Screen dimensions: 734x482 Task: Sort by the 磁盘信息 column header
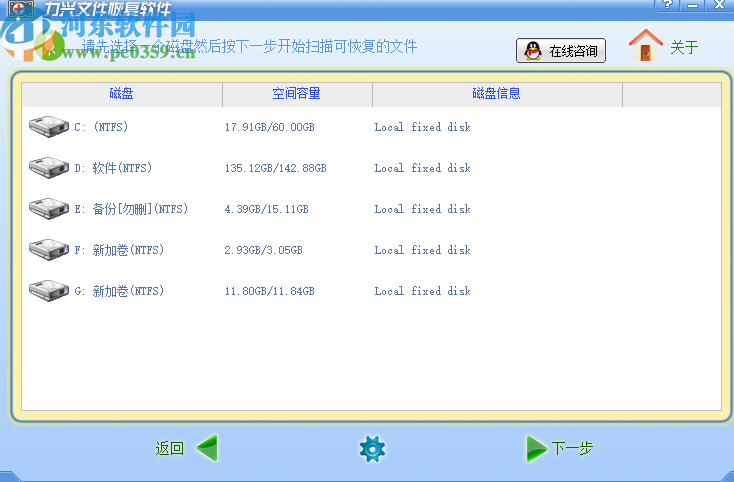pos(497,94)
